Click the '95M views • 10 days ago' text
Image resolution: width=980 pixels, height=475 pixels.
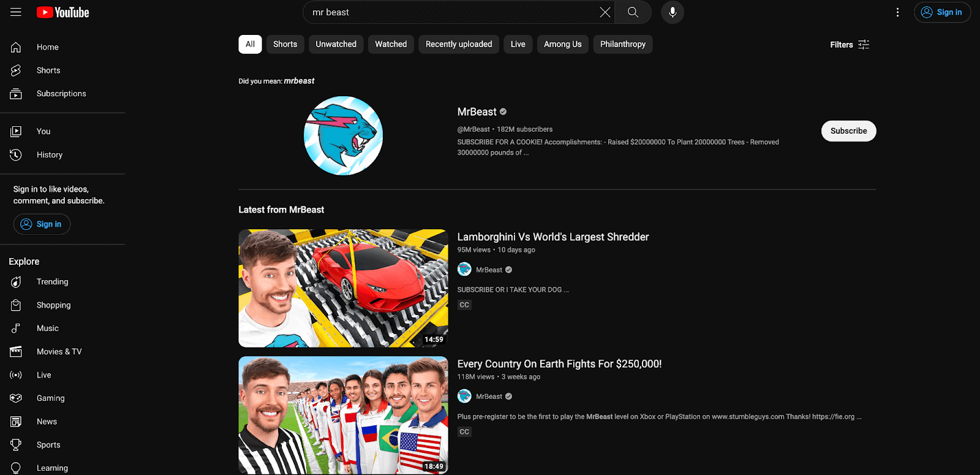496,250
